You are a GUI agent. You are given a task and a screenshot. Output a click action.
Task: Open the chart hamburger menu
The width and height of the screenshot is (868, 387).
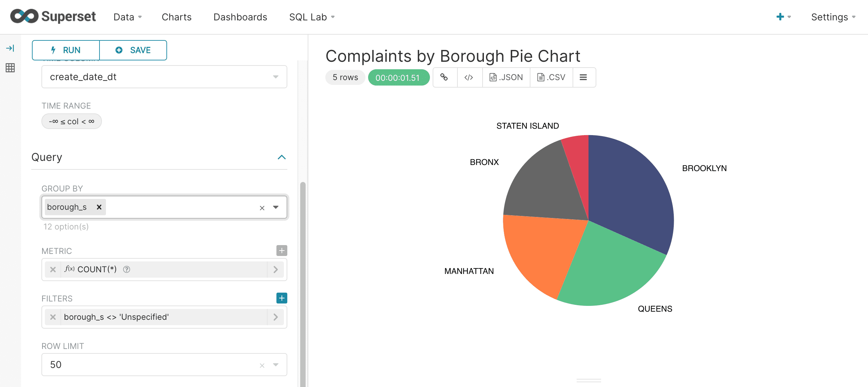pos(583,77)
